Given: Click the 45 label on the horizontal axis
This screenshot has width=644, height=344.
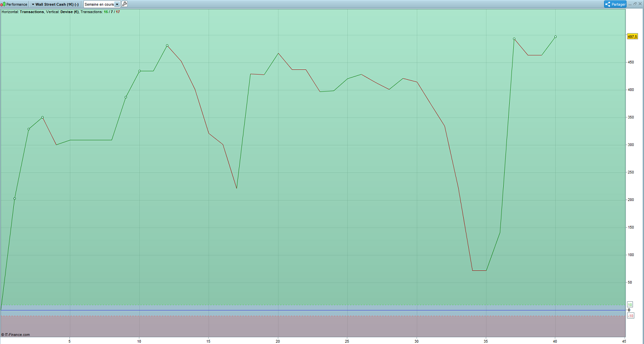Looking at the screenshot, I should click(x=624, y=341).
